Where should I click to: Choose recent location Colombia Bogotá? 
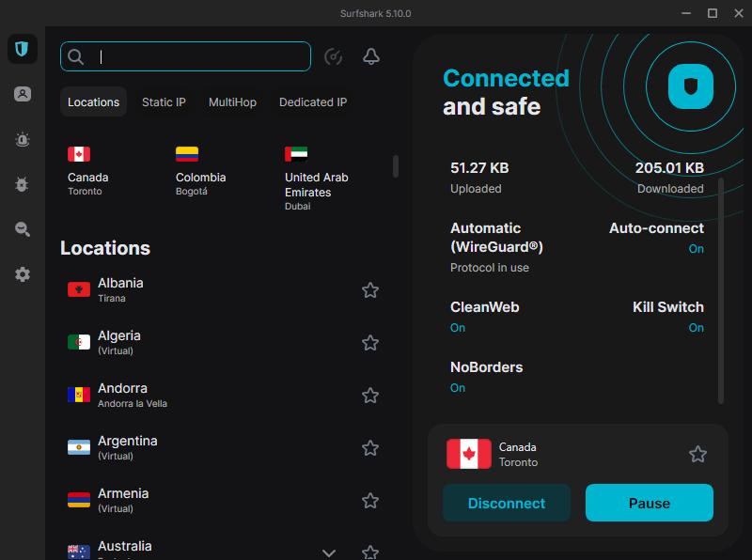[x=200, y=172]
